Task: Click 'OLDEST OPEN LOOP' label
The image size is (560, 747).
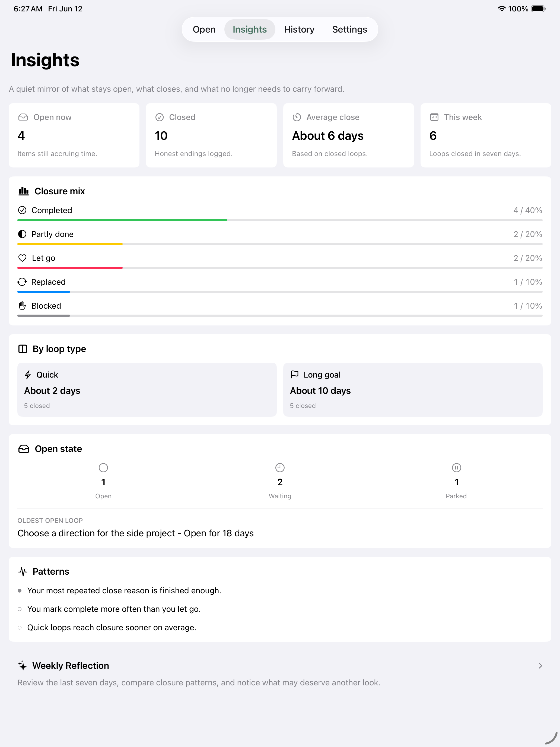Action: pos(50,520)
